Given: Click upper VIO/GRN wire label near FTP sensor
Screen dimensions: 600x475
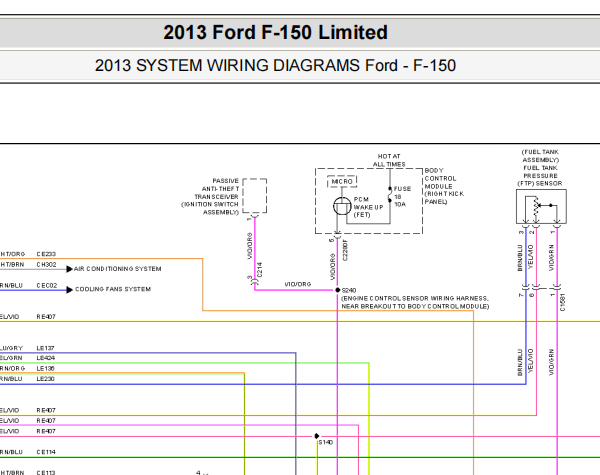Looking at the screenshot, I should (551, 257).
